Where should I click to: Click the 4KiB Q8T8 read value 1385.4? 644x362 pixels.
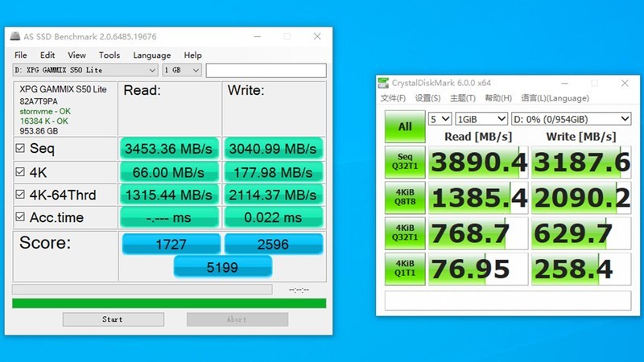pos(478,197)
